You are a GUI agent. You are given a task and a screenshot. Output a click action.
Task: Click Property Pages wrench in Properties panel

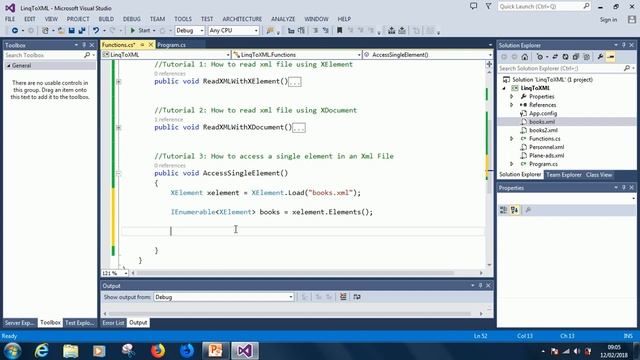coord(528,210)
